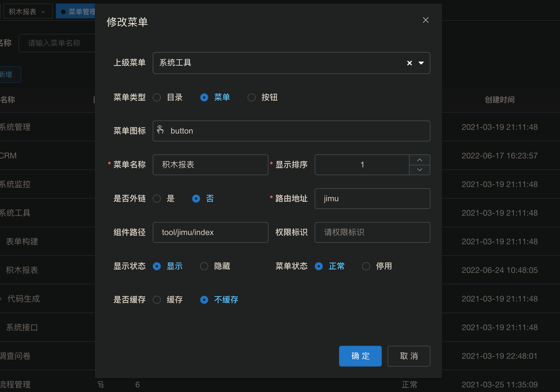Cancel with the 取消 button

(409, 356)
